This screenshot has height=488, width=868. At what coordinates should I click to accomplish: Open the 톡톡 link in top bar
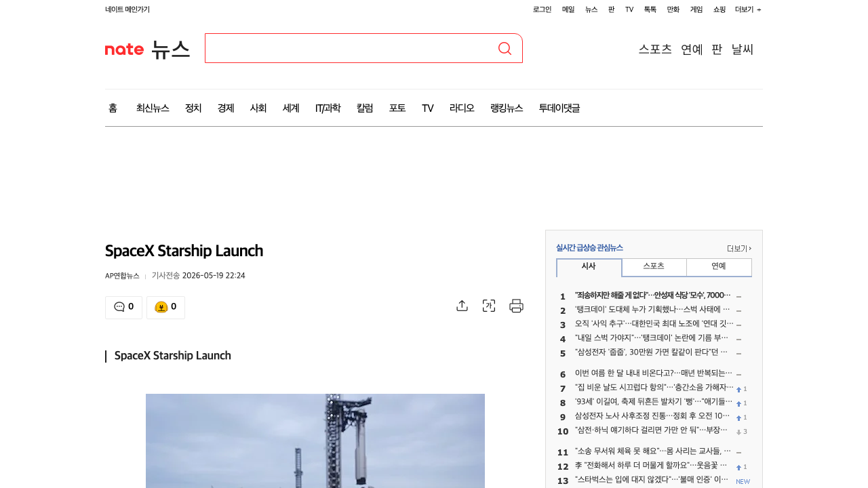point(650,9)
